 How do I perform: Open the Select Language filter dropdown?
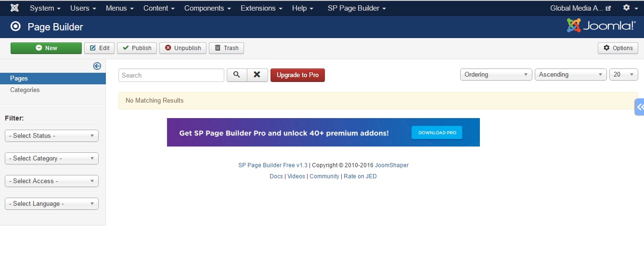[x=52, y=204]
